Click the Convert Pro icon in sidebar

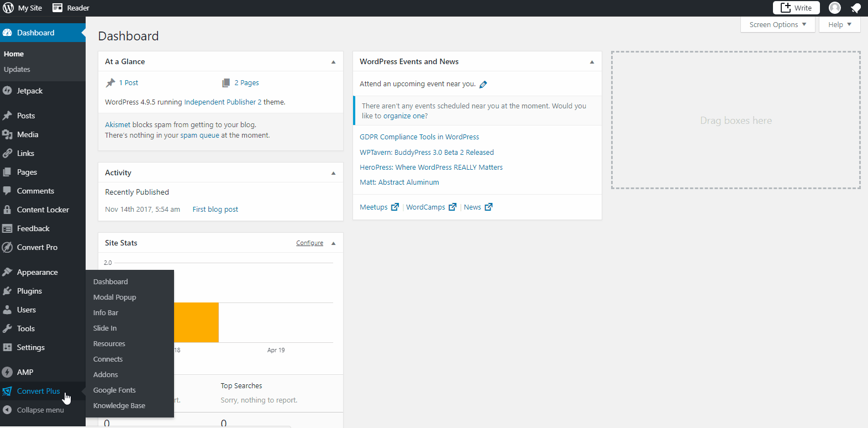point(7,247)
